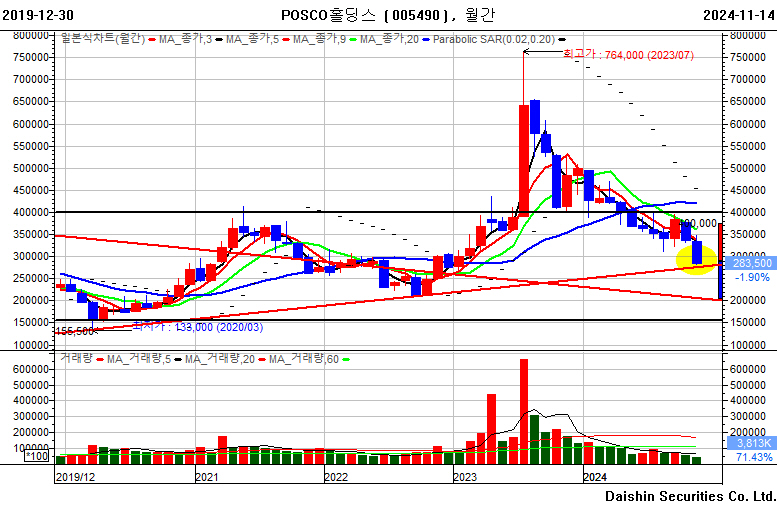Viewport: 777px width, 508px height.
Task: Select the end date 2024-11-14
Action: pos(739,15)
